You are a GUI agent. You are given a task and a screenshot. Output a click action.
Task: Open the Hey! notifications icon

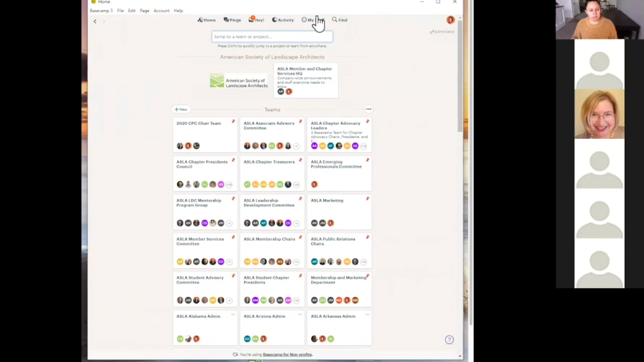coord(251,20)
